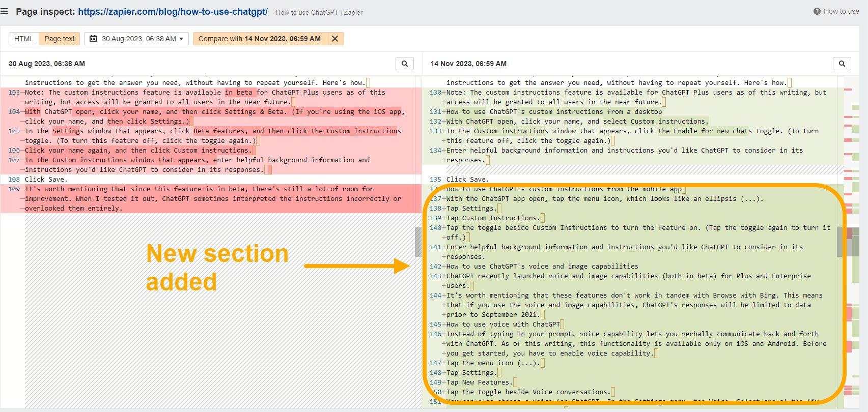This screenshot has height=412, width=868.
Task: Switch to the Page text tab
Action: click(x=60, y=39)
